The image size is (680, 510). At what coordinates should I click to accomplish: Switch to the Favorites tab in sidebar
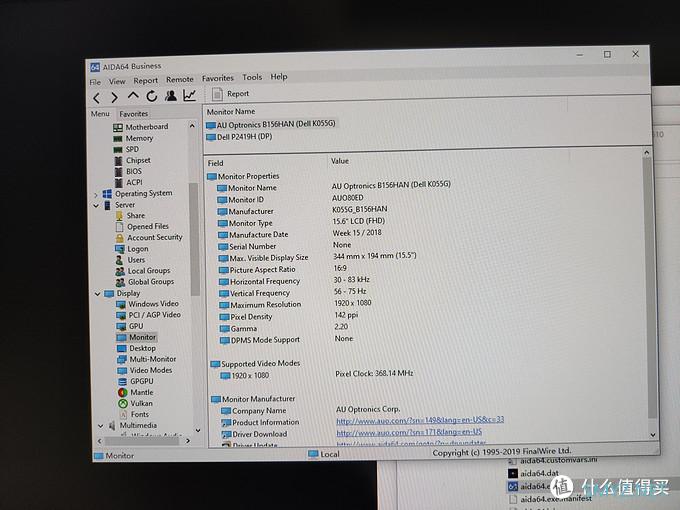tap(134, 114)
